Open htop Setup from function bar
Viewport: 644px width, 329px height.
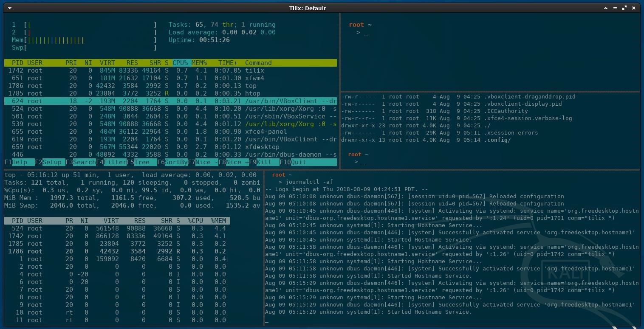point(52,162)
